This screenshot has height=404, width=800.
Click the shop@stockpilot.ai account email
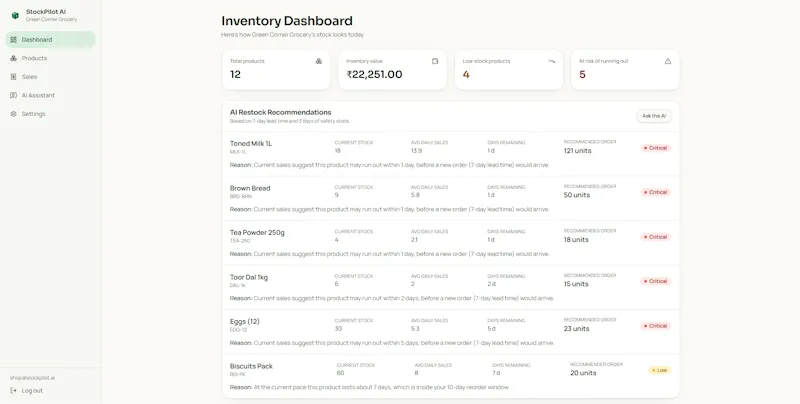[33, 378]
